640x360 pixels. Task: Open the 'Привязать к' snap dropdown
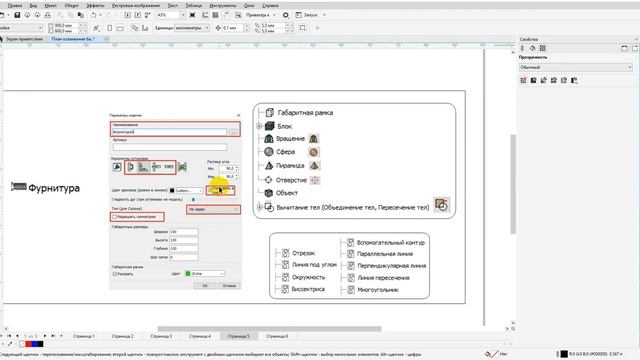[261, 15]
